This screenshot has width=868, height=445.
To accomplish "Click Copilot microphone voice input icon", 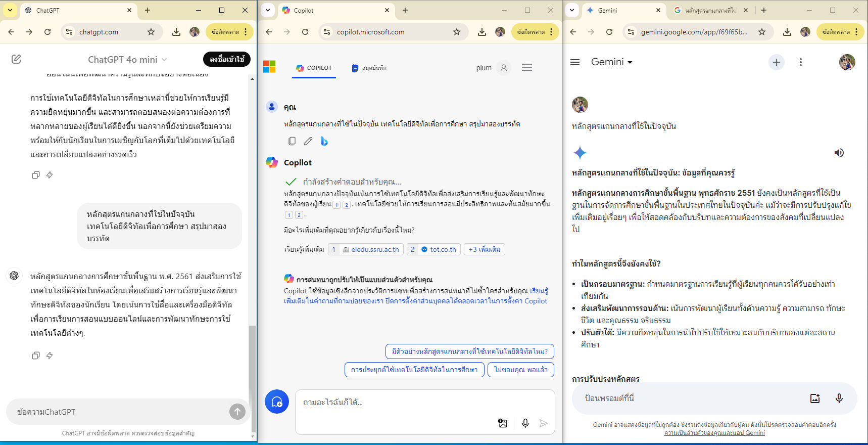I will 525,423.
